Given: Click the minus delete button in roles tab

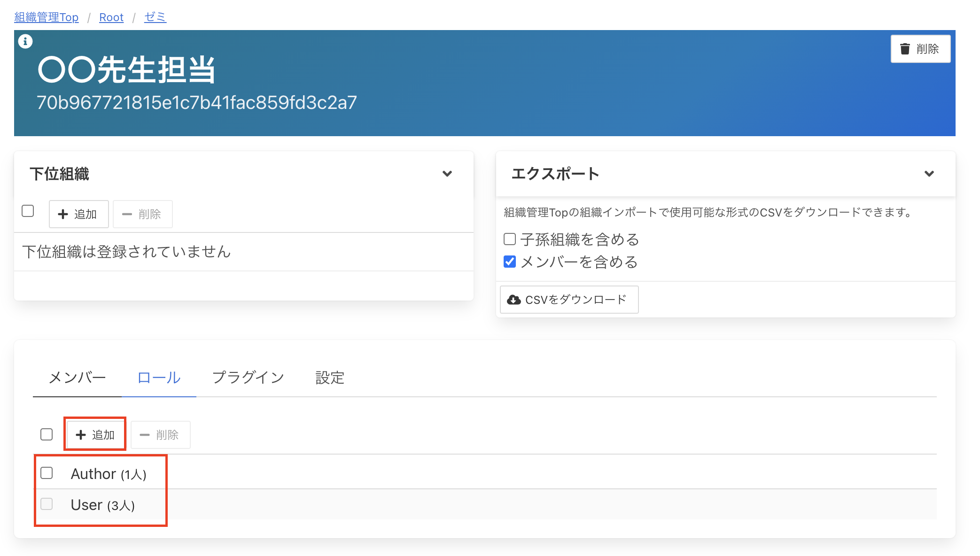Looking at the screenshot, I should (x=160, y=434).
